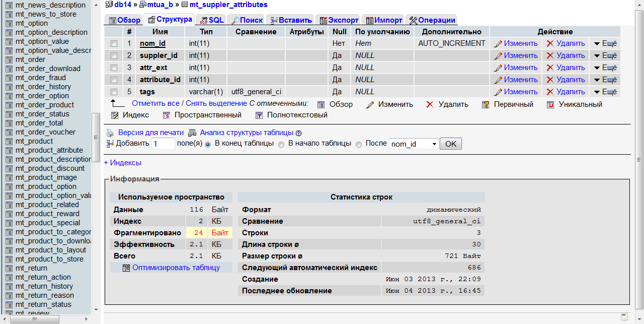Switch to the Обзор tab

[124, 20]
